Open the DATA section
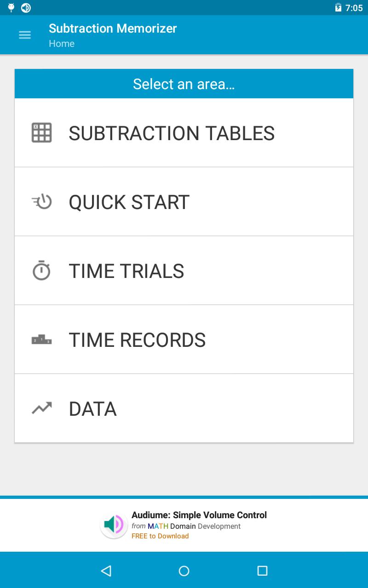The height and width of the screenshot is (588, 368). (92, 409)
